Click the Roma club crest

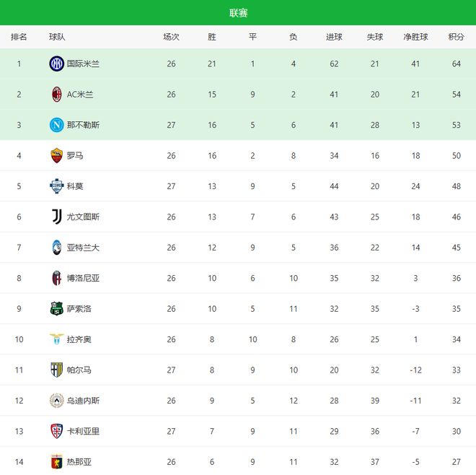point(56,155)
